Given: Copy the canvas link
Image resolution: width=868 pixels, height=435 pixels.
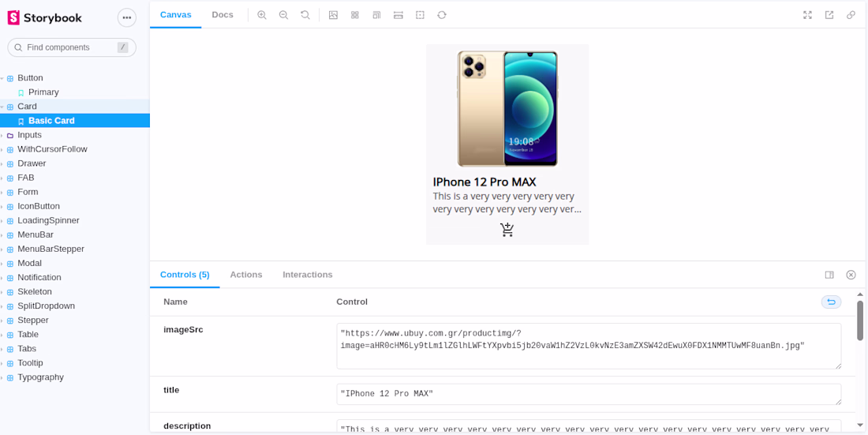Looking at the screenshot, I should [851, 15].
